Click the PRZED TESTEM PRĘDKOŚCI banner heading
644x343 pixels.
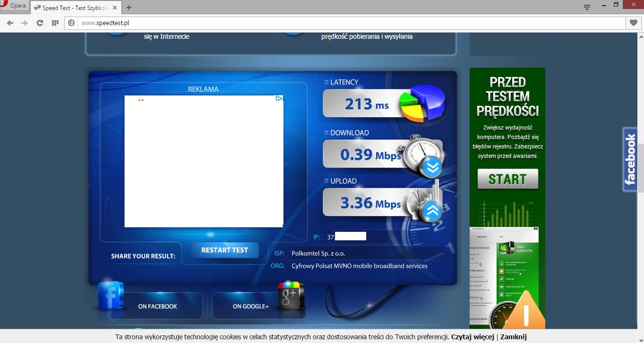pos(508,97)
